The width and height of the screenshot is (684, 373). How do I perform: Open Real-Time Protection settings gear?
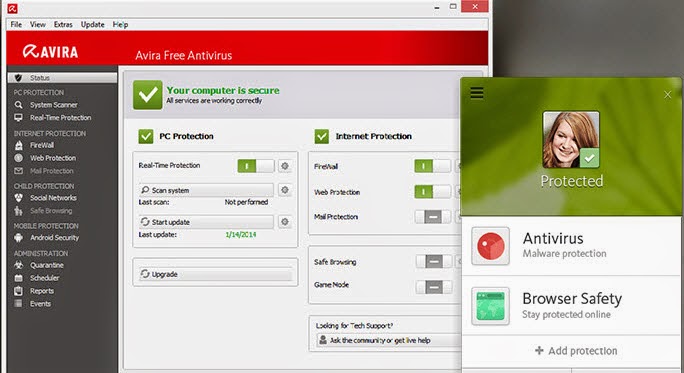(x=285, y=166)
